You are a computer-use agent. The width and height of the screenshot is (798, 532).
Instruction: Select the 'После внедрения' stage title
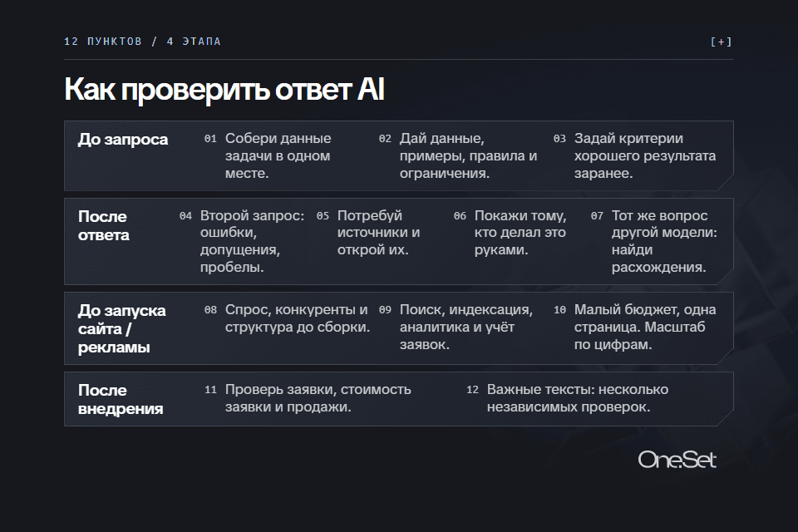(x=121, y=399)
